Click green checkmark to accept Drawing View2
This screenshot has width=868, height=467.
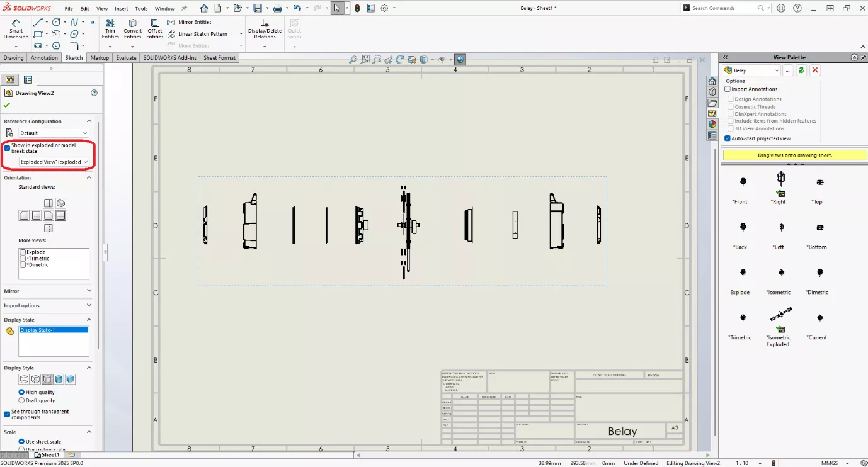[x=7, y=105]
